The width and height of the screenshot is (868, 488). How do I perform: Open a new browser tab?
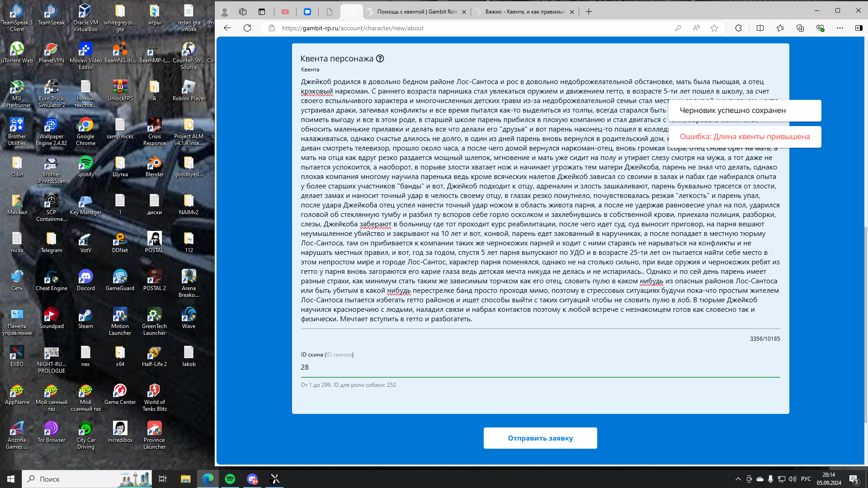click(x=589, y=12)
